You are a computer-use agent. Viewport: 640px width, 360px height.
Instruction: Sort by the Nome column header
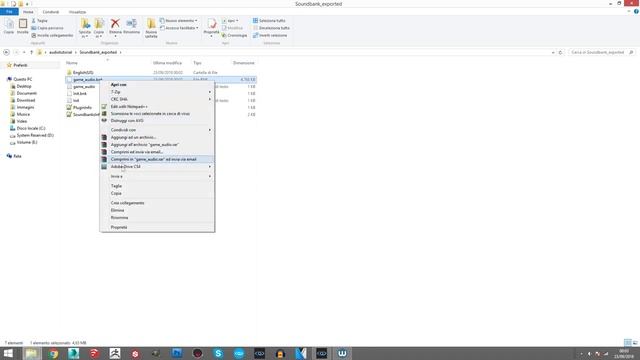tap(72, 63)
